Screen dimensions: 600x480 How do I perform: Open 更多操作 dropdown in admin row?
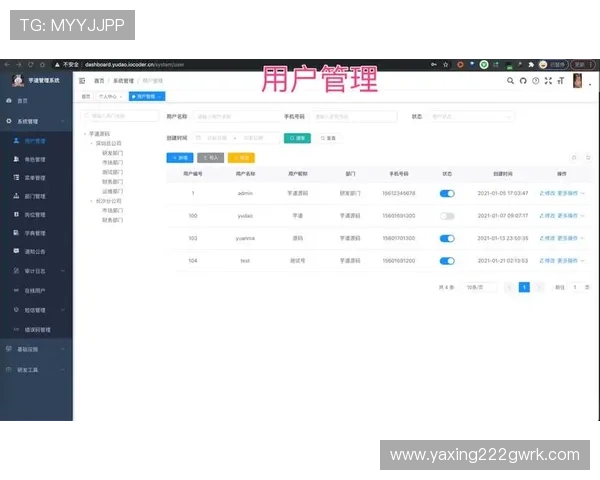pos(571,193)
